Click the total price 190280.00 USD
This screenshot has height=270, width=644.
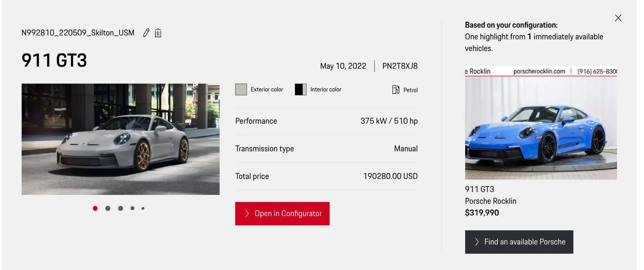point(390,176)
